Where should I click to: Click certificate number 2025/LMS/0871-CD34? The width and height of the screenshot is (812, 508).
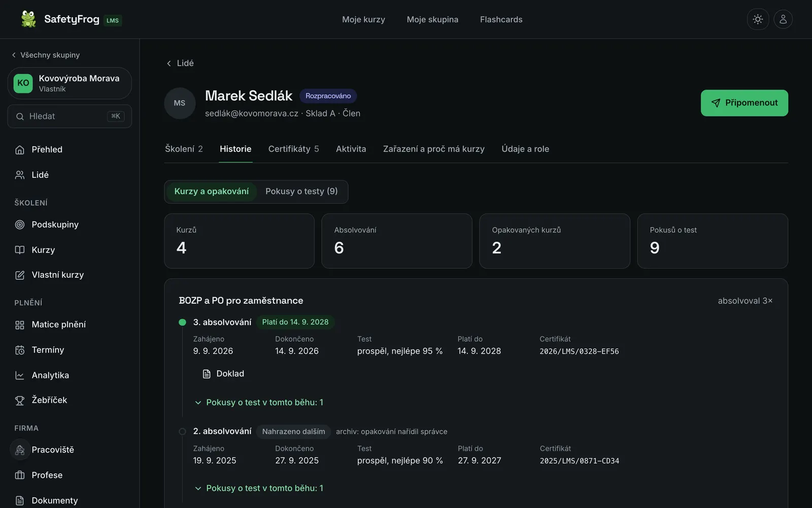580,461
